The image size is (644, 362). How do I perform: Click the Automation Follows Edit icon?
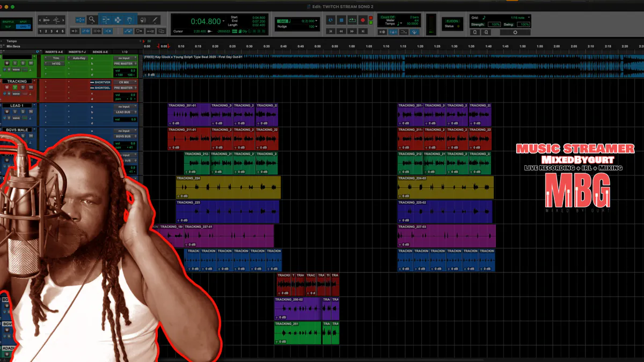[x=128, y=31]
